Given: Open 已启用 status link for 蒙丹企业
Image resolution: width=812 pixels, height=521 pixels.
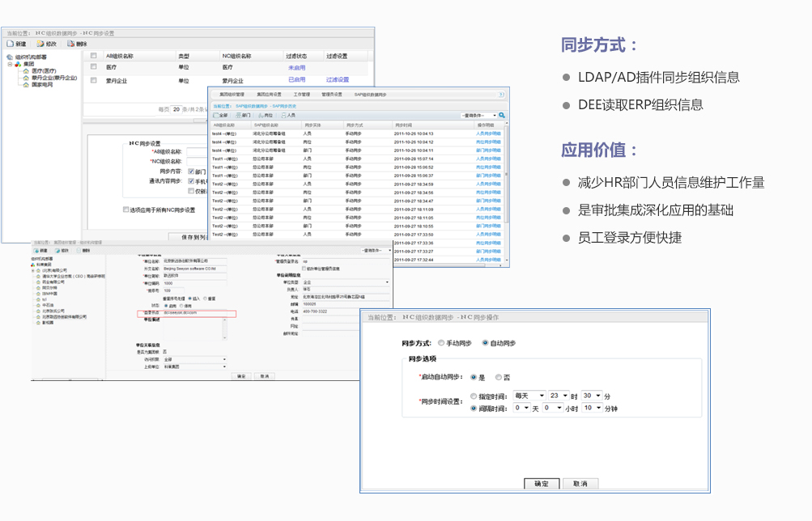Looking at the screenshot, I should [x=297, y=79].
